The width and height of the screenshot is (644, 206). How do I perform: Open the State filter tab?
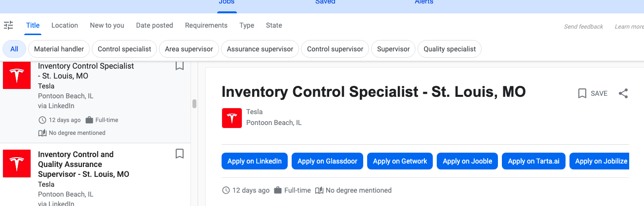click(274, 25)
